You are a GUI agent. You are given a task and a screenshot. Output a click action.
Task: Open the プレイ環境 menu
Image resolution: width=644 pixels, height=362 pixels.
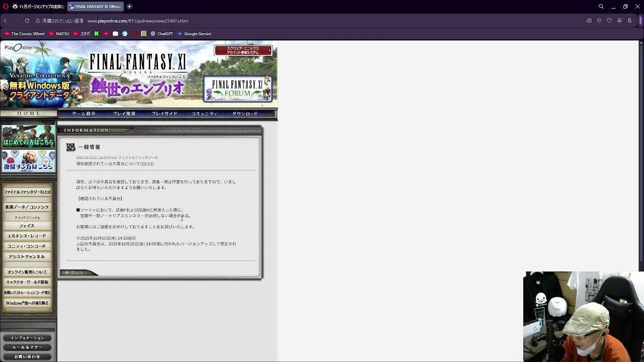pos(124,114)
